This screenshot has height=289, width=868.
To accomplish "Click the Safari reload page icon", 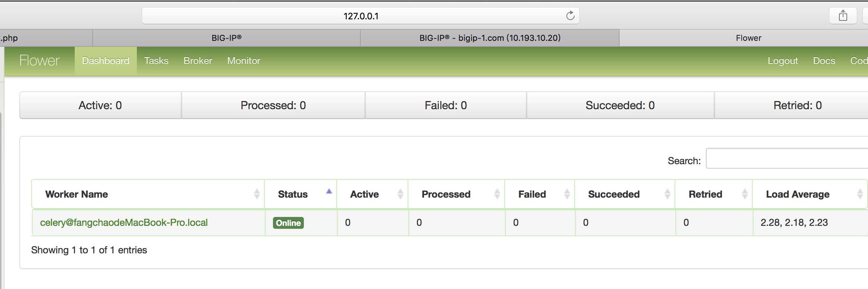I will (x=570, y=16).
